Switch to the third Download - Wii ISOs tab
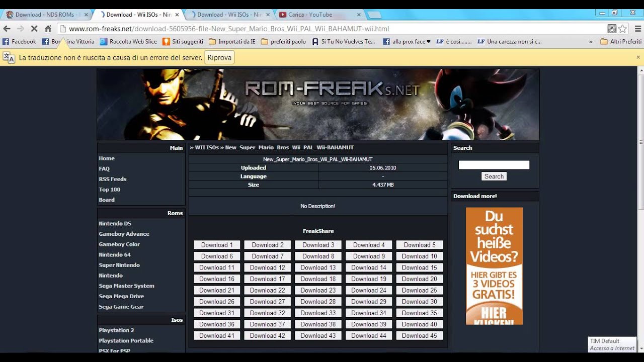This screenshot has width=644, height=362. click(x=229, y=15)
